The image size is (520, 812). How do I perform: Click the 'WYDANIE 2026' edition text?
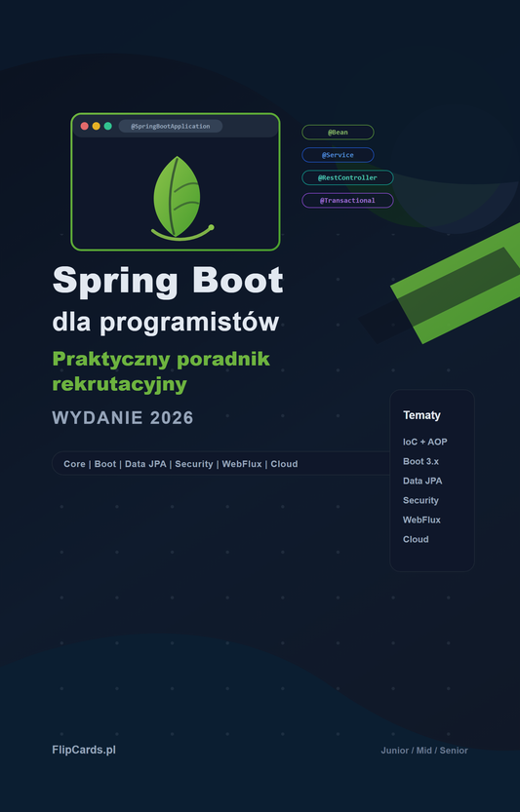[x=123, y=418]
